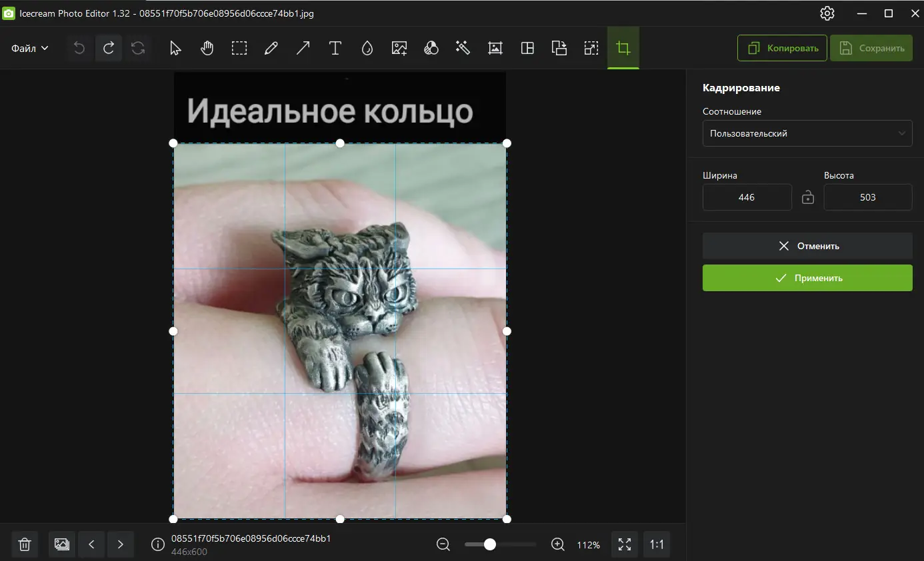Open the settings gear menu
The image size is (924, 561).
[827, 13]
